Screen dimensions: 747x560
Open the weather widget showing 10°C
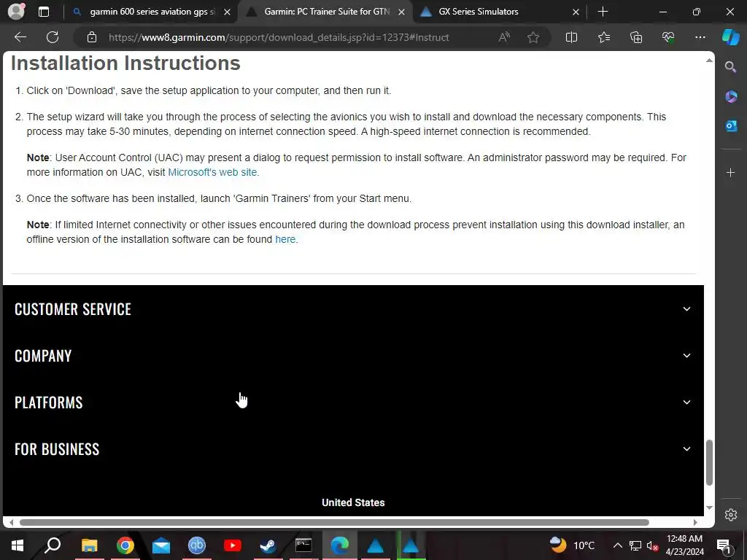pyautogui.click(x=572, y=545)
